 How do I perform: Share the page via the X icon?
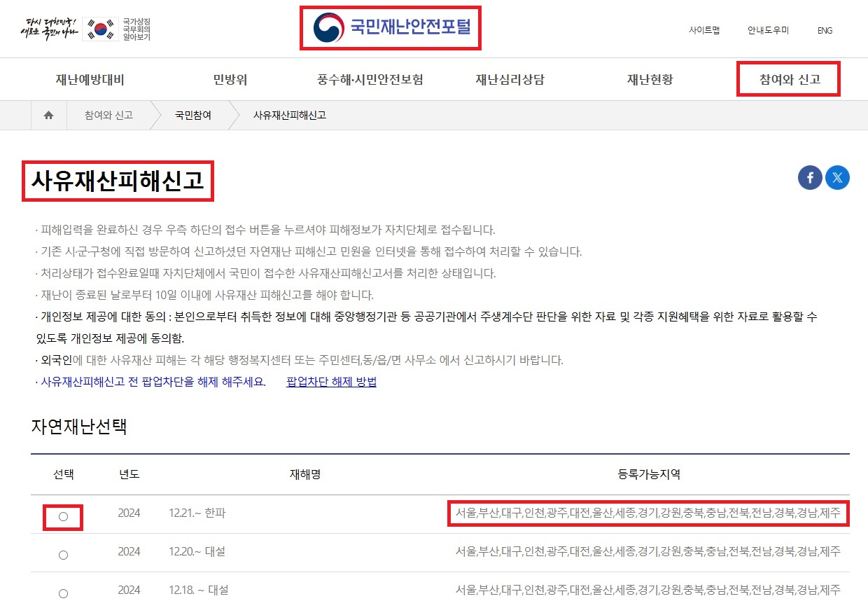pos(837,177)
